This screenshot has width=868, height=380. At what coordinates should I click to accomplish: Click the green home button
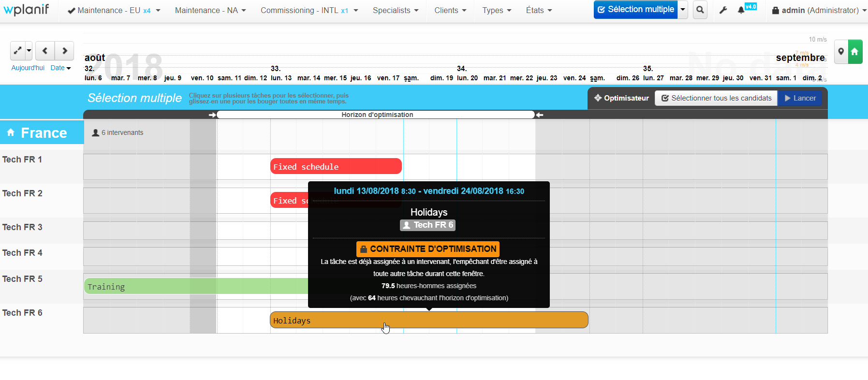tap(855, 52)
